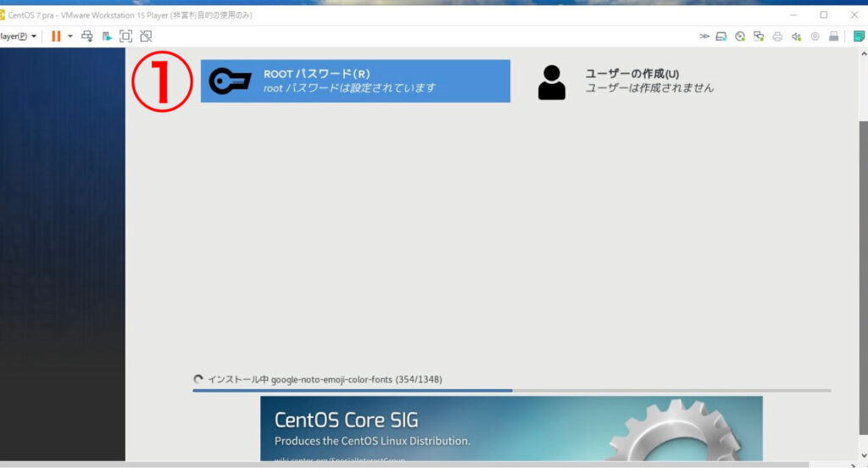868x468 pixels.
Task: Toggle Unity mode toolbar icon
Action: click(x=146, y=36)
